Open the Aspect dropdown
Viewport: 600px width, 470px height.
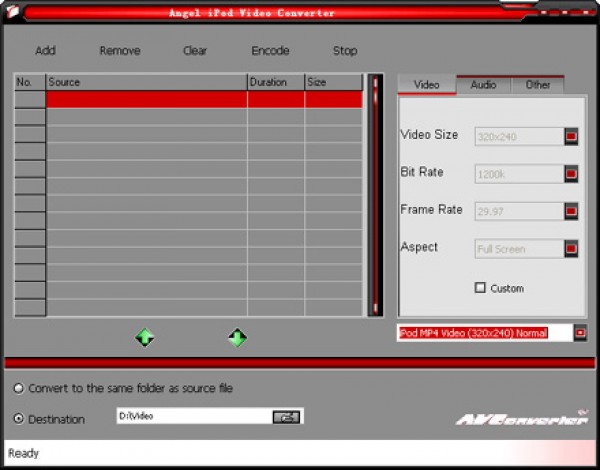click(571, 248)
